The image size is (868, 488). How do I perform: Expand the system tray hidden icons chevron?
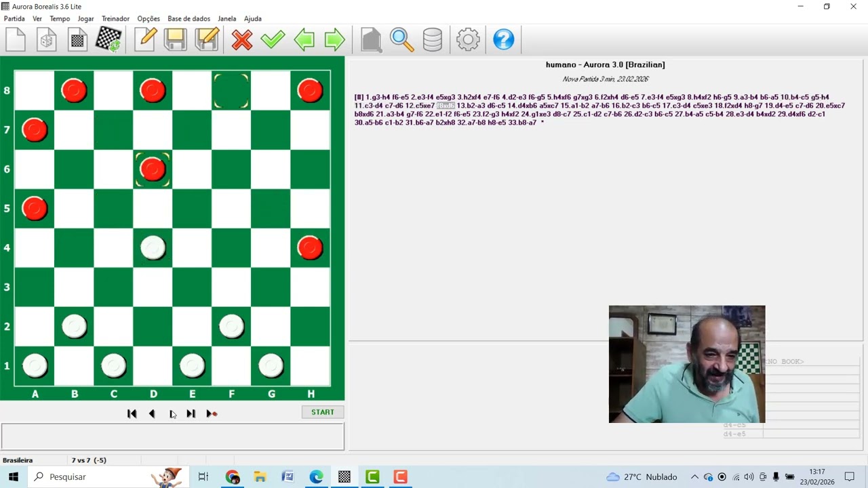(694, 476)
